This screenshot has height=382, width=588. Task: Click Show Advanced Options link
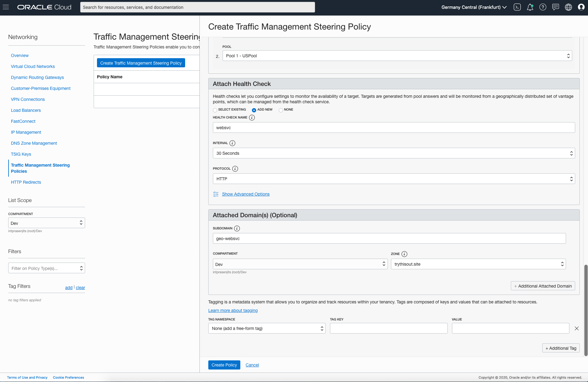(x=246, y=194)
